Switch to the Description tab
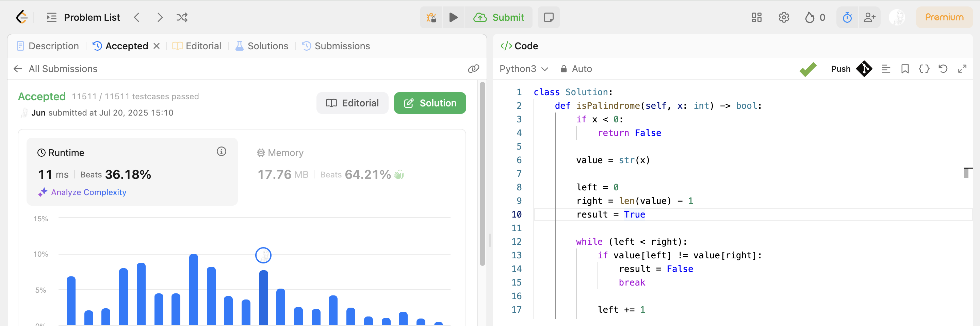Screen dimensions: 980x326 pos(48,46)
